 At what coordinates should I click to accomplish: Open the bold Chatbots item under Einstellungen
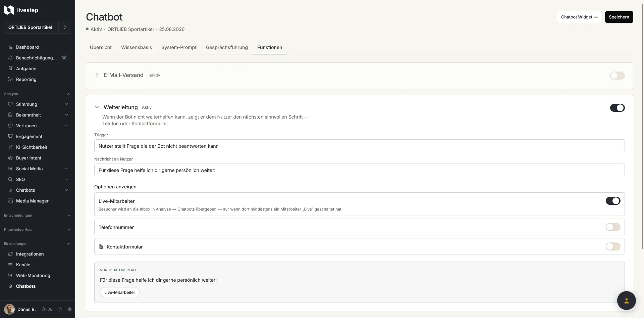[26, 286]
